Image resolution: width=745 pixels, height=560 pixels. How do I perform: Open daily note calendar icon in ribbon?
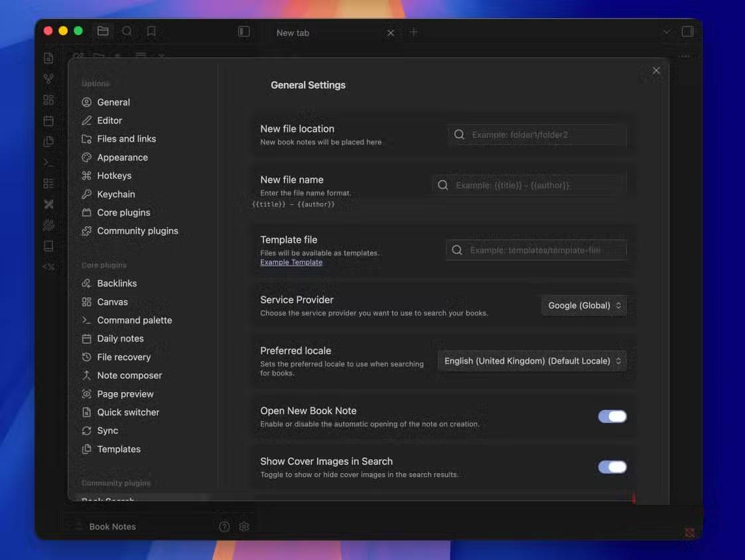click(x=48, y=121)
